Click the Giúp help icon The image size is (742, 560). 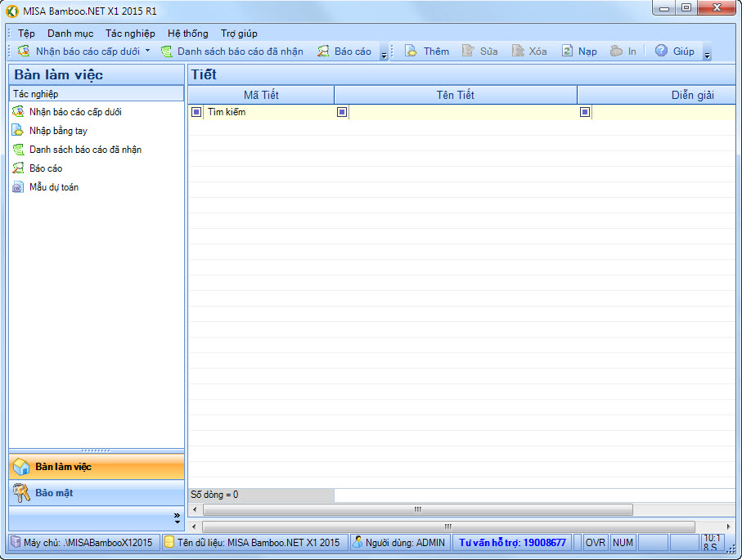pyautogui.click(x=661, y=51)
